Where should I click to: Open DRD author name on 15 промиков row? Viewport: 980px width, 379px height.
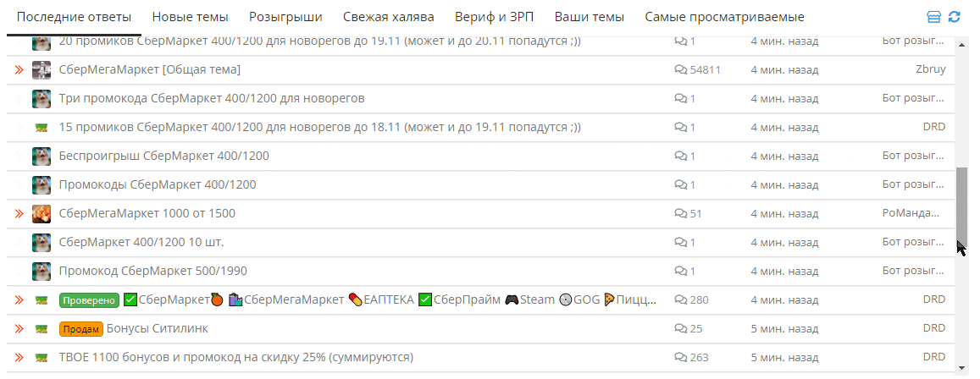tap(934, 128)
